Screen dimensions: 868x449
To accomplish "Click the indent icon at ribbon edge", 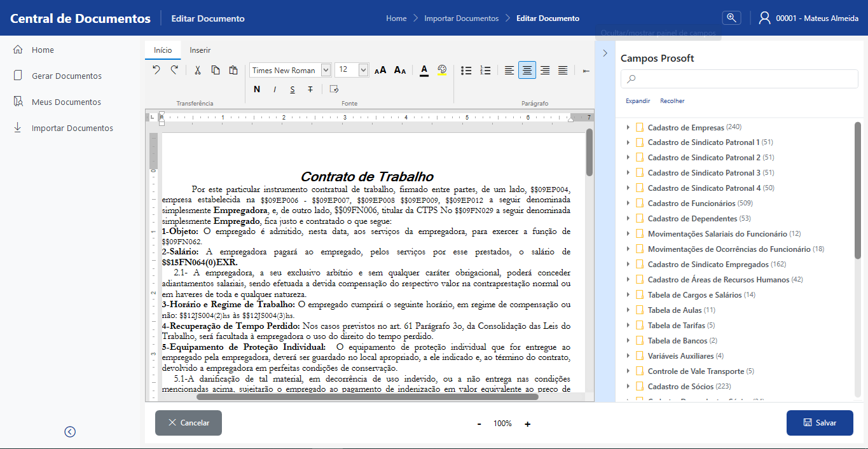I will click(x=586, y=71).
